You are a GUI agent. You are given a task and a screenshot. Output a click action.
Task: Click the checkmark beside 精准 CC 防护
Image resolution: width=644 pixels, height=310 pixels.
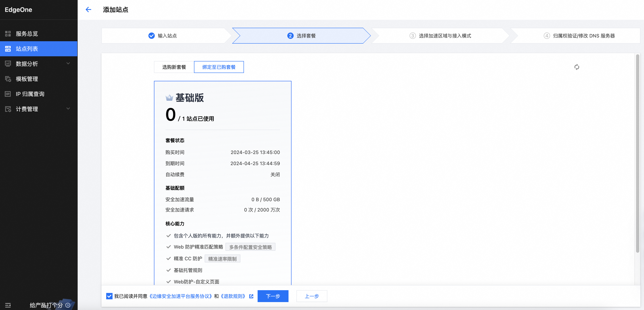point(168,258)
